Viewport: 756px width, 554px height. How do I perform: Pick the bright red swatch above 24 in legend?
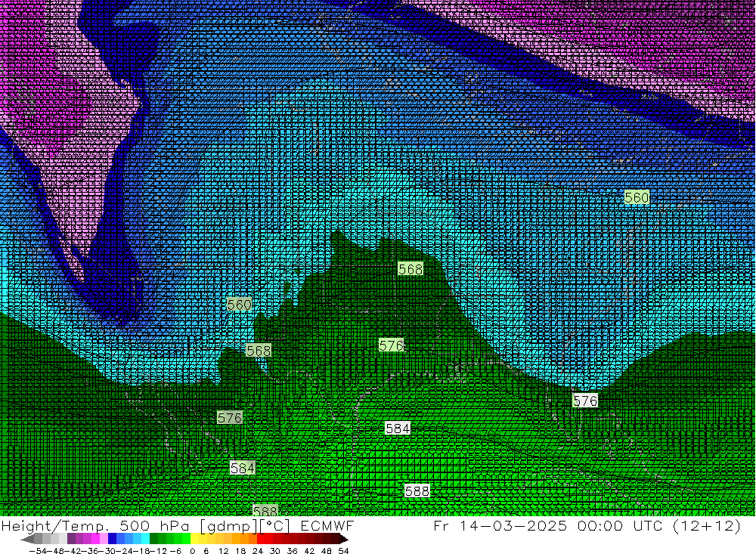[262, 539]
